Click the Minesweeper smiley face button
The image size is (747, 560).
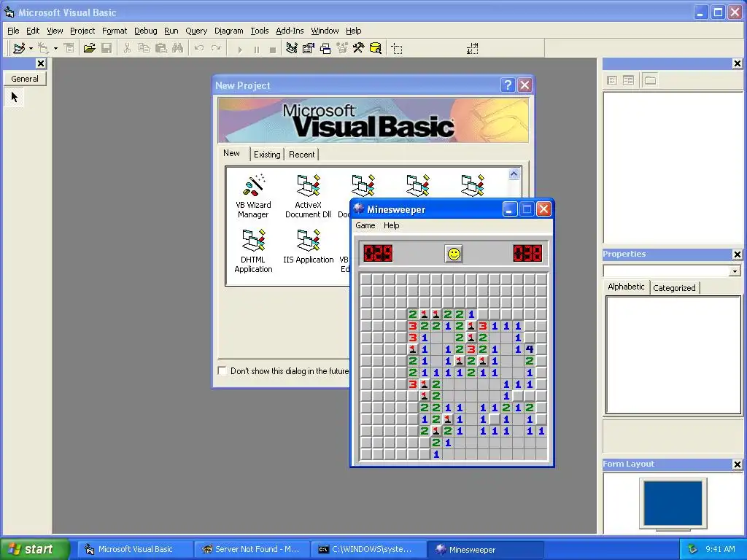(x=454, y=254)
